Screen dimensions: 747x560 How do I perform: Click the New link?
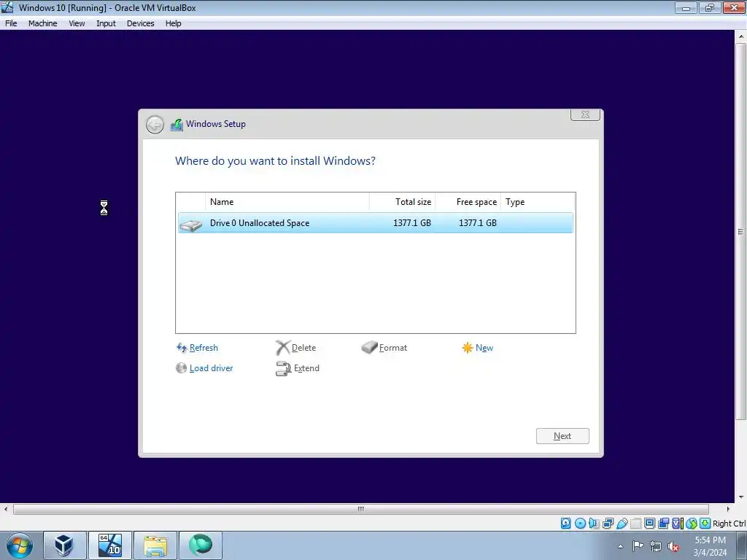484,348
